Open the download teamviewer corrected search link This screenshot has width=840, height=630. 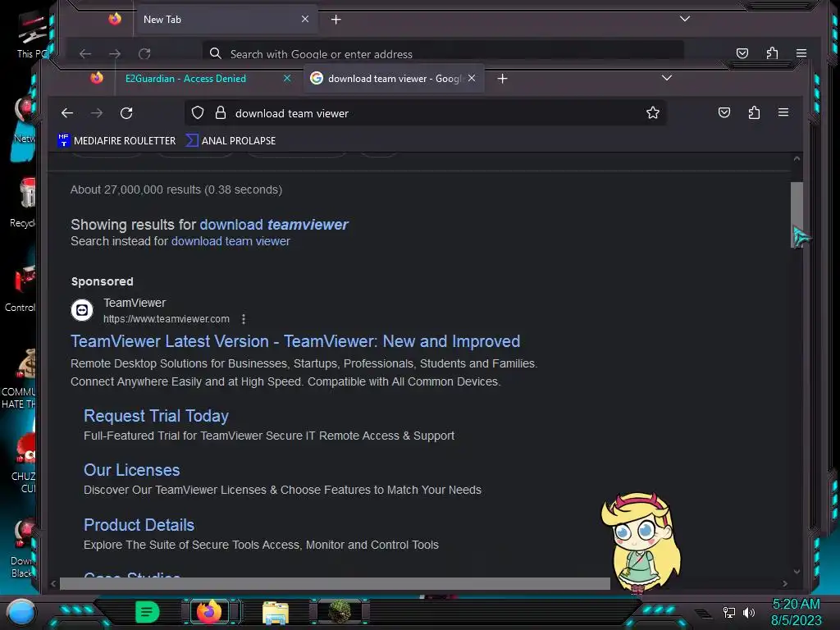point(274,225)
